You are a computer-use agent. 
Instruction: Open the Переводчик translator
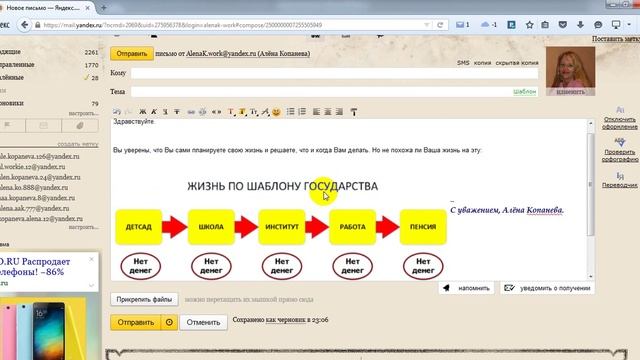pyautogui.click(x=620, y=184)
